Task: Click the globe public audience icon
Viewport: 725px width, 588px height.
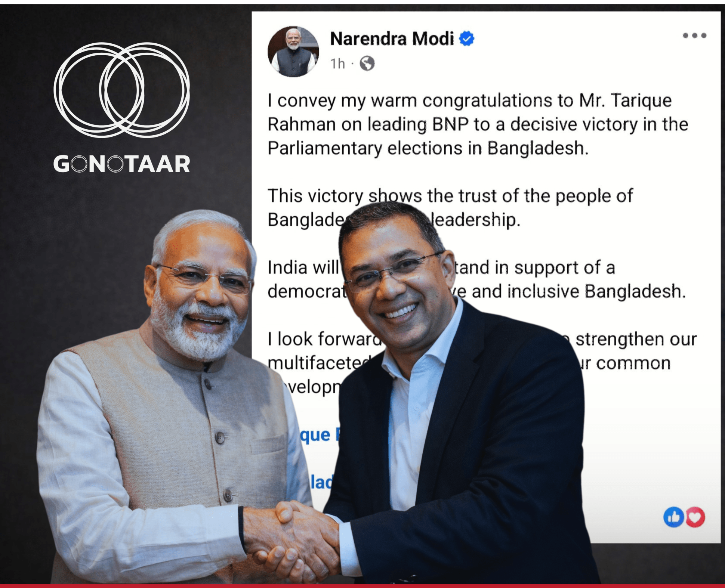Action: (367, 64)
